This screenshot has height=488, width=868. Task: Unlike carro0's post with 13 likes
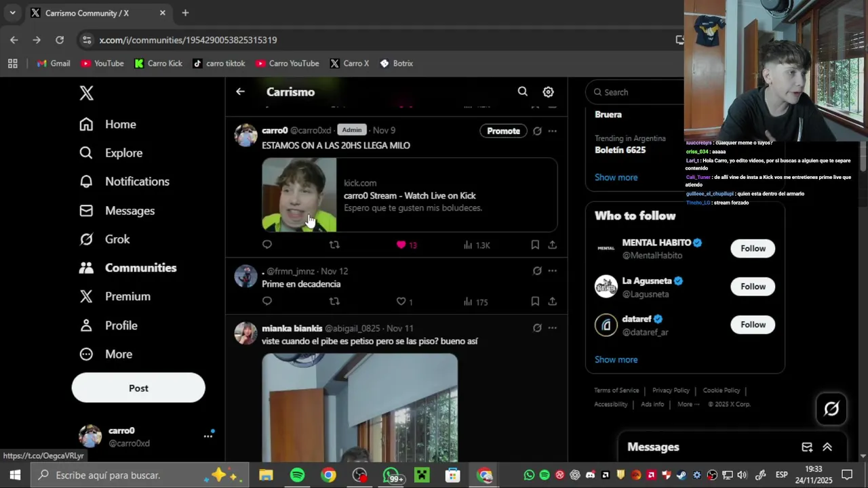(x=406, y=245)
